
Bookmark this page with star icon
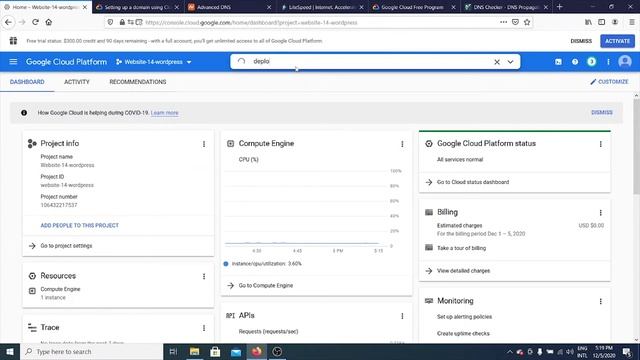[x=527, y=22]
